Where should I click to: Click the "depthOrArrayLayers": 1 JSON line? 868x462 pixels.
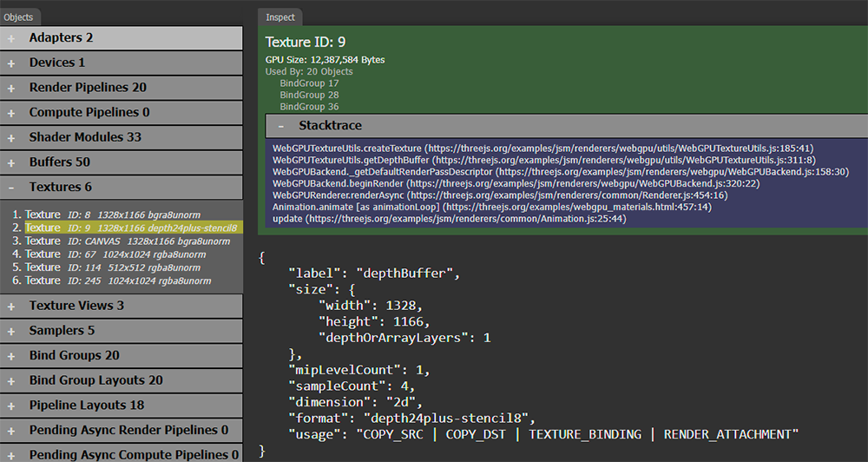(404, 337)
